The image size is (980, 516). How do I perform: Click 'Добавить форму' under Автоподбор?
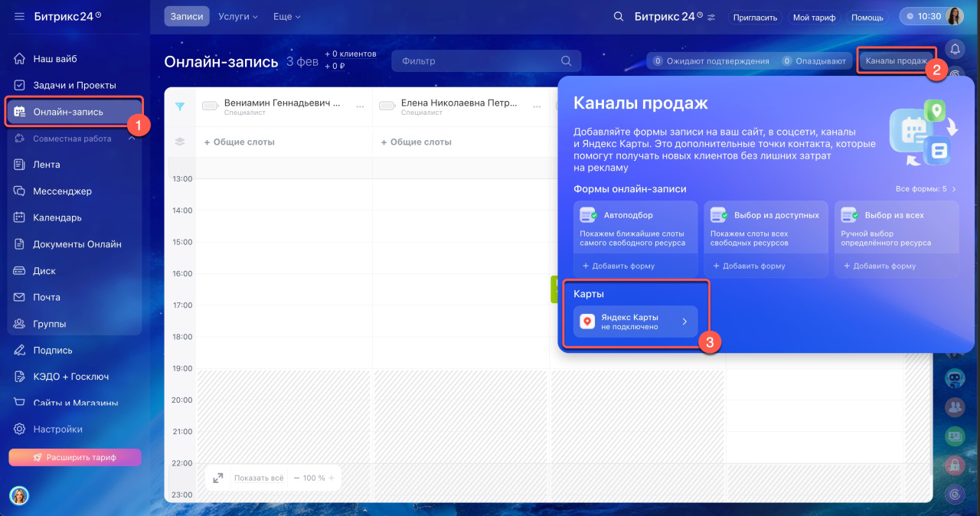(619, 266)
